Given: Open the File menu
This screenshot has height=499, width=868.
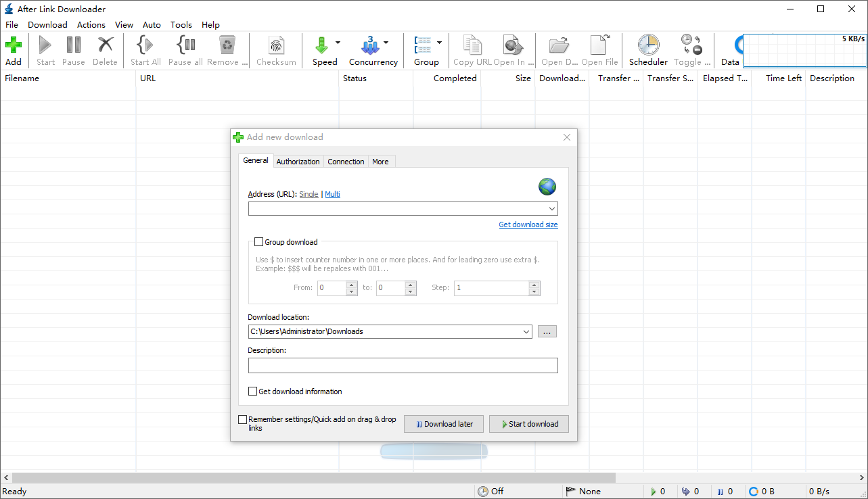Looking at the screenshot, I should [12, 25].
